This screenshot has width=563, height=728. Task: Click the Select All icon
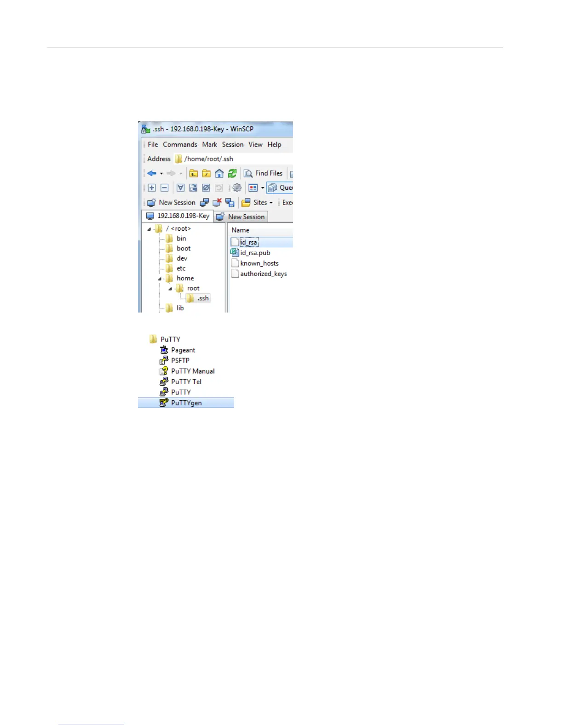181,188
